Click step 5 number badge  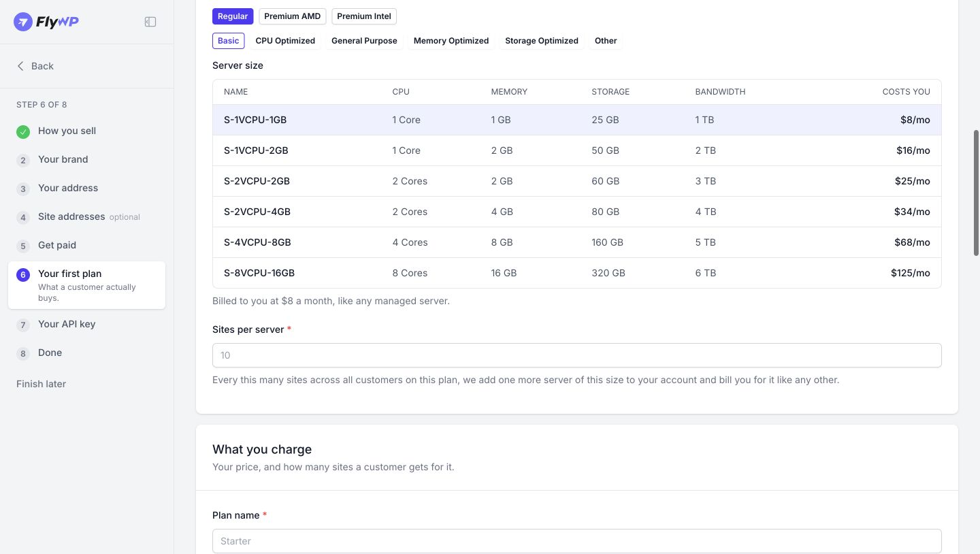pyautogui.click(x=23, y=246)
